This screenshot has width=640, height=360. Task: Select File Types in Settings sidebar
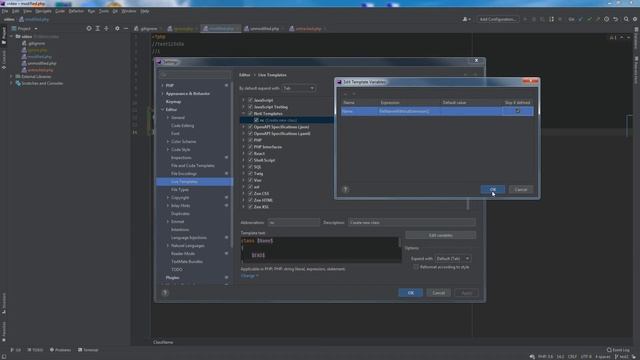tap(180, 190)
